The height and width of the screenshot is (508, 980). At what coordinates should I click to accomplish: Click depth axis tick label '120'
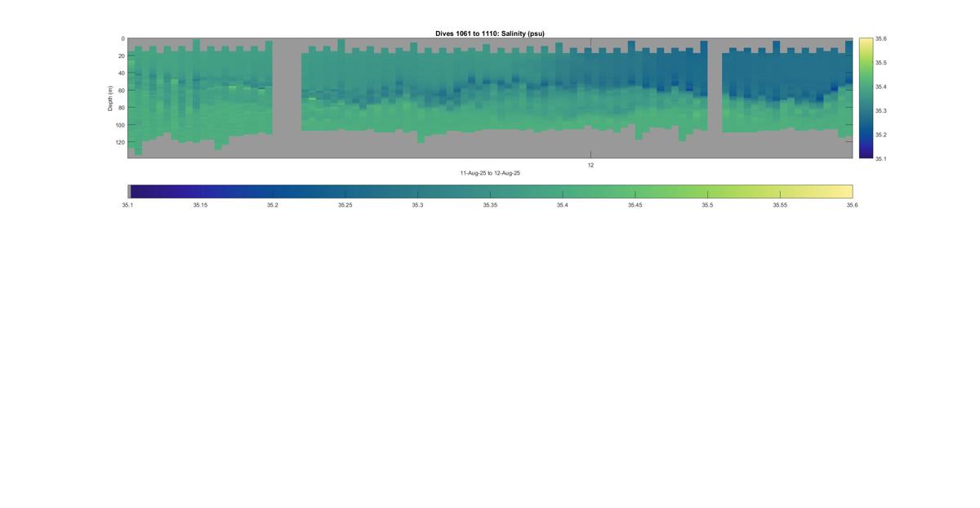121,142
